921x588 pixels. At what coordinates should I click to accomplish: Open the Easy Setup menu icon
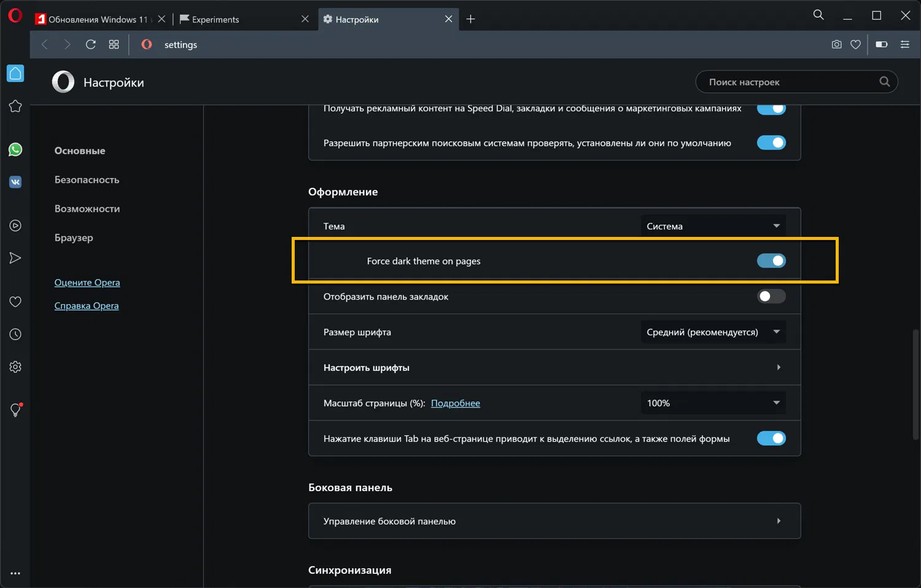(x=904, y=45)
